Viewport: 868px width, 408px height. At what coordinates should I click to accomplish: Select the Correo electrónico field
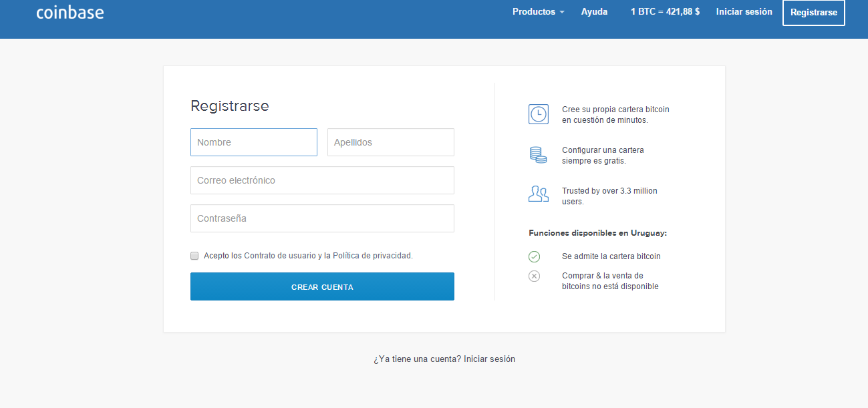click(322, 180)
